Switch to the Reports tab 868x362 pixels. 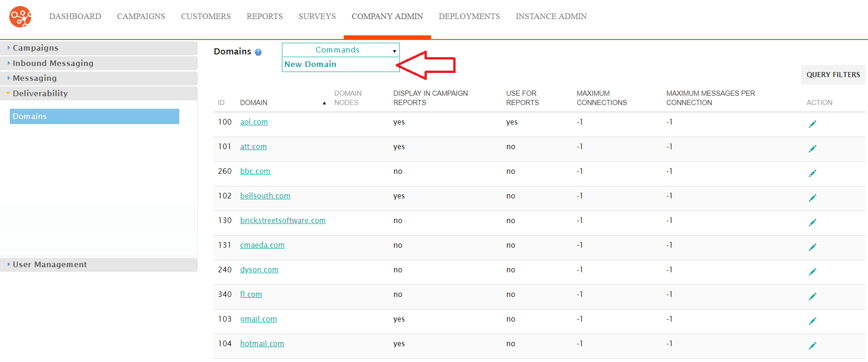(x=265, y=16)
